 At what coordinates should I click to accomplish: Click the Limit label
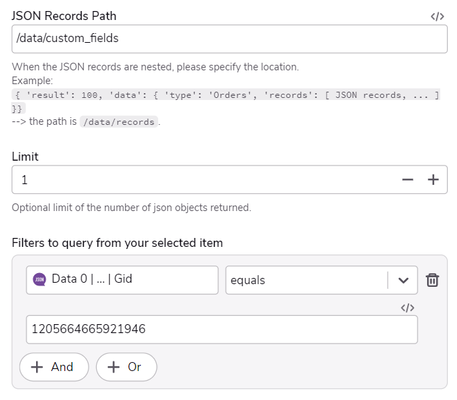[25, 157]
